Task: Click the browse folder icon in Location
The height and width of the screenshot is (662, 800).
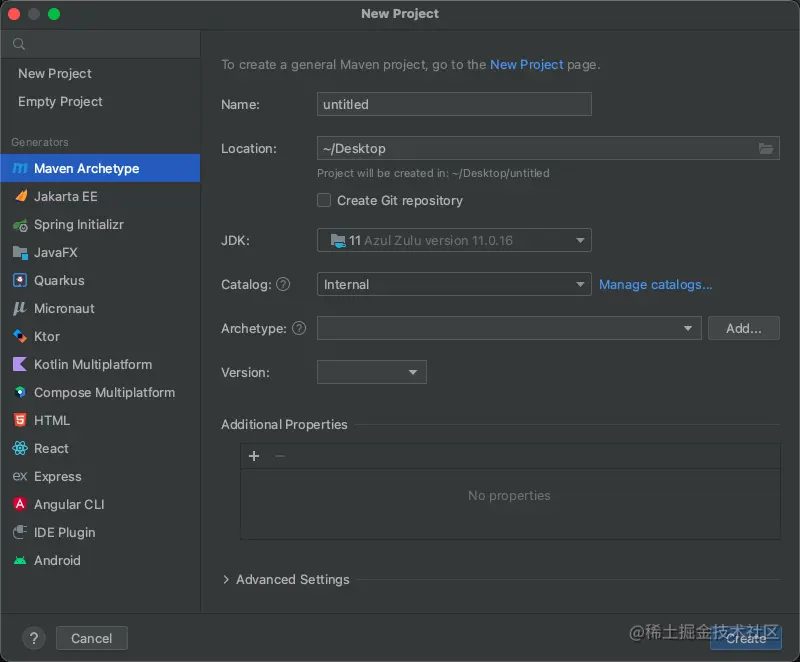Action: (766, 149)
